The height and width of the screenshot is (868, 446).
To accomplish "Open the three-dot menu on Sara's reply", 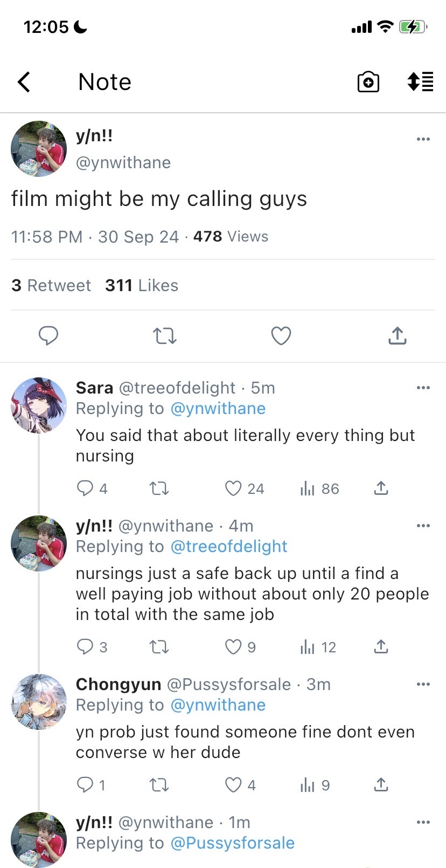I will [423, 387].
